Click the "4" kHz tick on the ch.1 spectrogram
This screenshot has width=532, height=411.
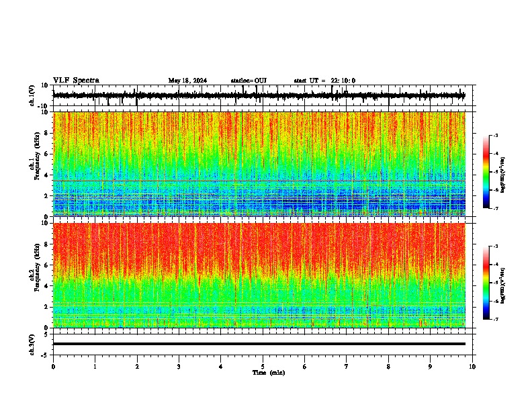[x=46, y=175]
